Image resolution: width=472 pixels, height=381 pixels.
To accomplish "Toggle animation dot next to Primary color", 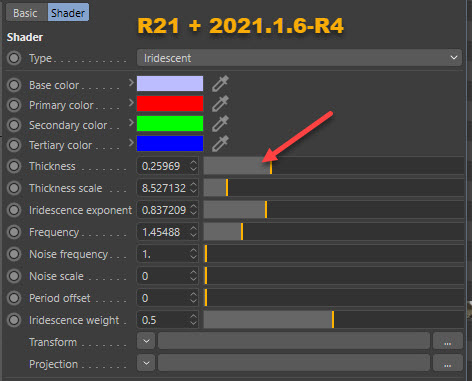I will tap(14, 105).
